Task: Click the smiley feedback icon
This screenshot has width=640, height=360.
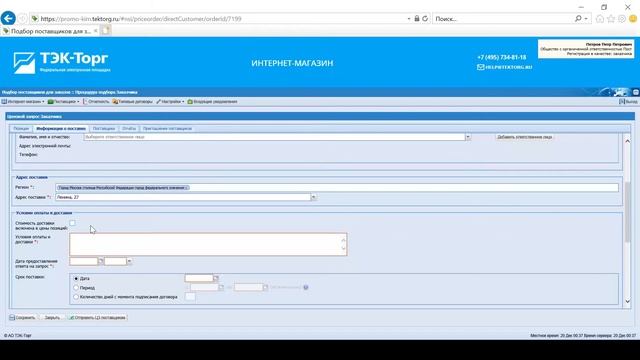Action: (633, 19)
